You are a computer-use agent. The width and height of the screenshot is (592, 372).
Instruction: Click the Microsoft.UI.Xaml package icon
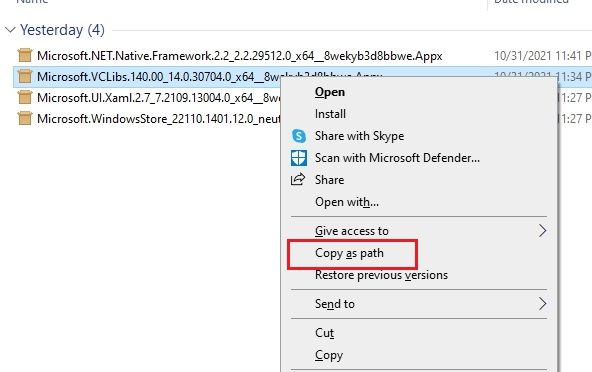[25, 98]
